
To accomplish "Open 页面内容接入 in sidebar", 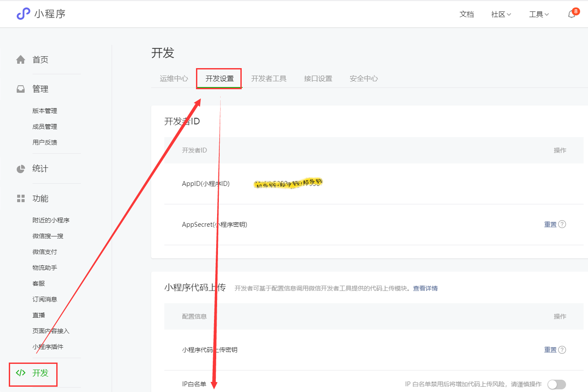I will [51, 331].
